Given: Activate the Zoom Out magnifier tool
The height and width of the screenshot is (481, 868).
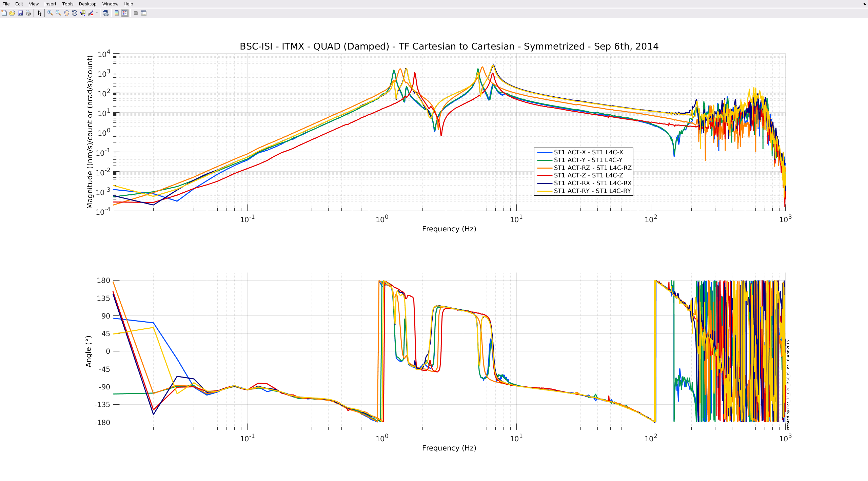Looking at the screenshot, I should [58, 13].
